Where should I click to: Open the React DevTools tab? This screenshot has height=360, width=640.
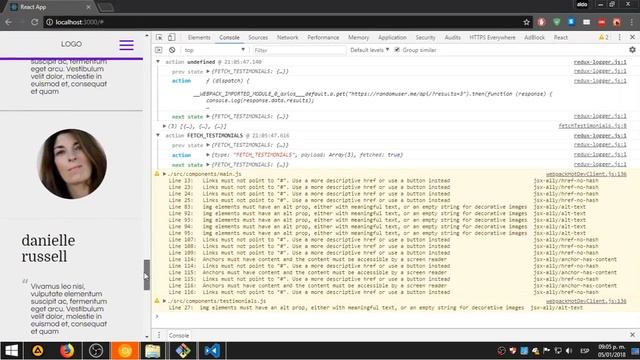pyautogui.click(x=560, y=37)
